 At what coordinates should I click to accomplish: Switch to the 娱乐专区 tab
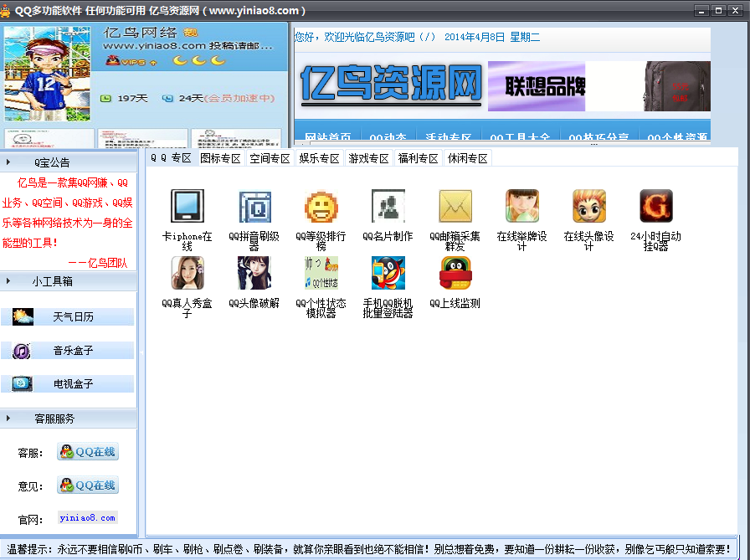coord(320,158)
